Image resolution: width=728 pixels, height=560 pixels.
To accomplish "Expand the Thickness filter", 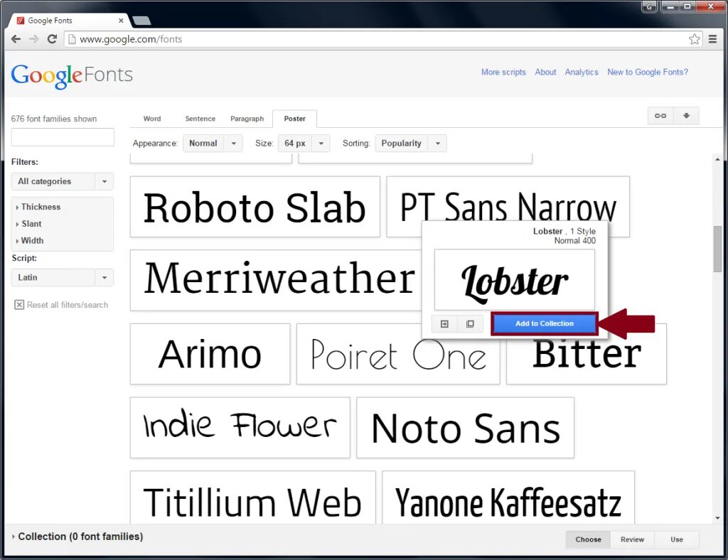I will pos(40,207).
